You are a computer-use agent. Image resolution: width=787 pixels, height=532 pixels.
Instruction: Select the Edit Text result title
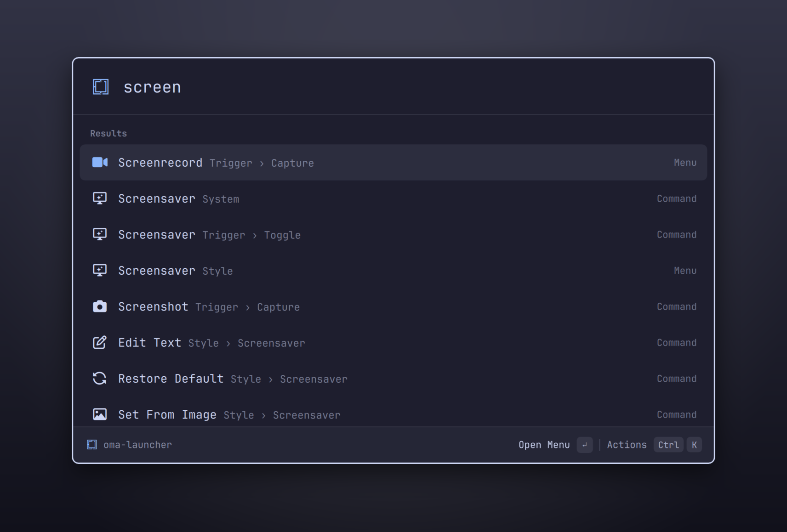(149, 343)
